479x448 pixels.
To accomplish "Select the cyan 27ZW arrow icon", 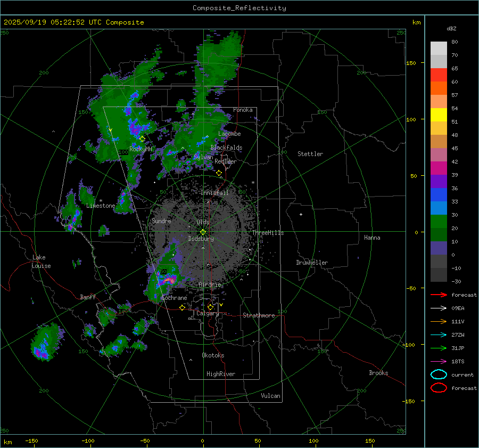I will pyautogui.click(x=438, y=335).
